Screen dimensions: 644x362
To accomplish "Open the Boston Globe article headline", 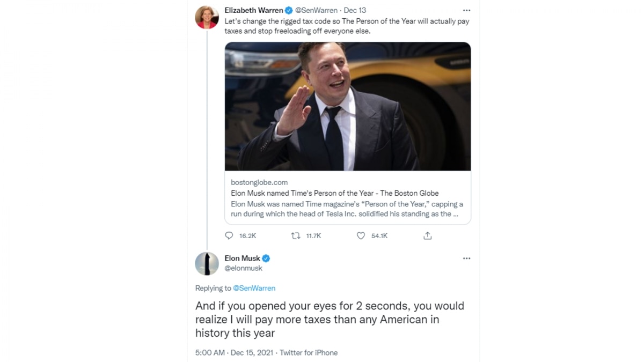I will pos(334,193).
